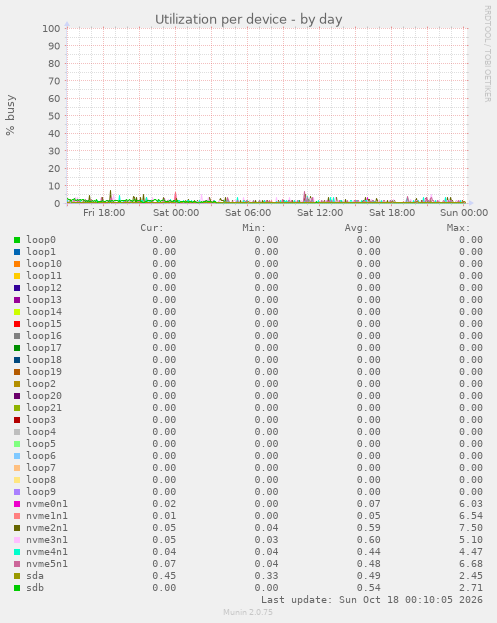Click the Sat 12:00 time axis label
Image resolution: width=497 pixels, height=623 pixels.
[320, 213]
